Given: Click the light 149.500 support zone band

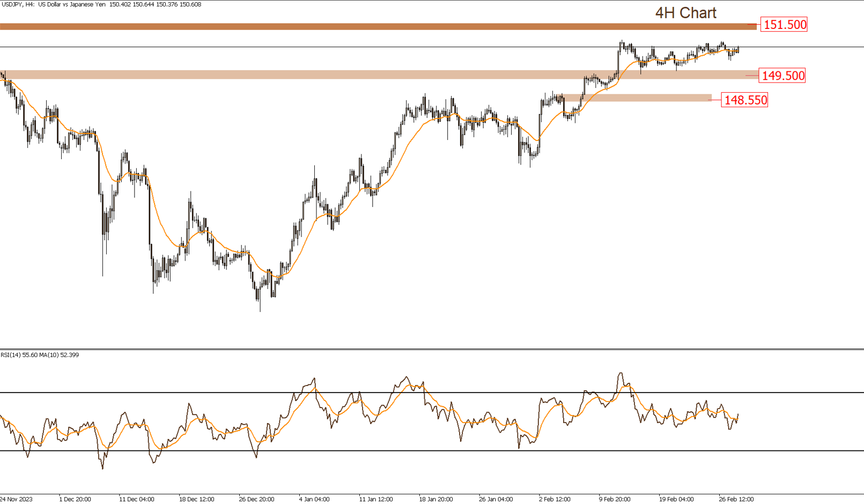Looking at the screenshot, I should tap(375, 75).
